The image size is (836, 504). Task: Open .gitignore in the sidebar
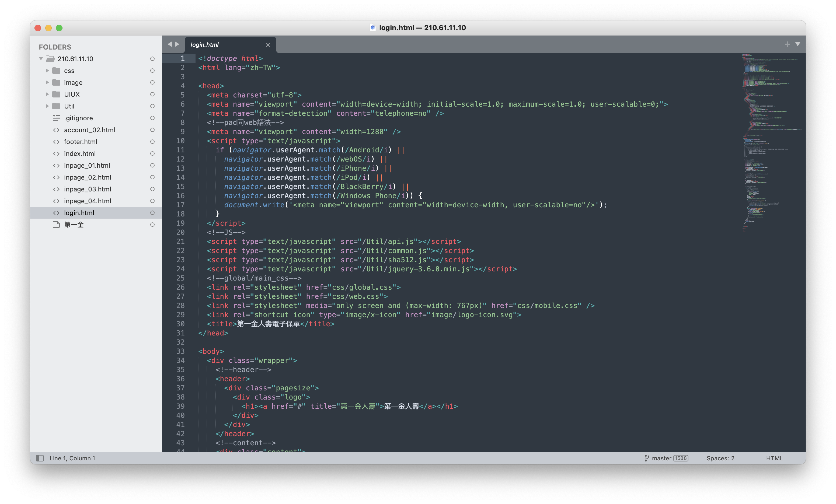click(x=96, y=118)
